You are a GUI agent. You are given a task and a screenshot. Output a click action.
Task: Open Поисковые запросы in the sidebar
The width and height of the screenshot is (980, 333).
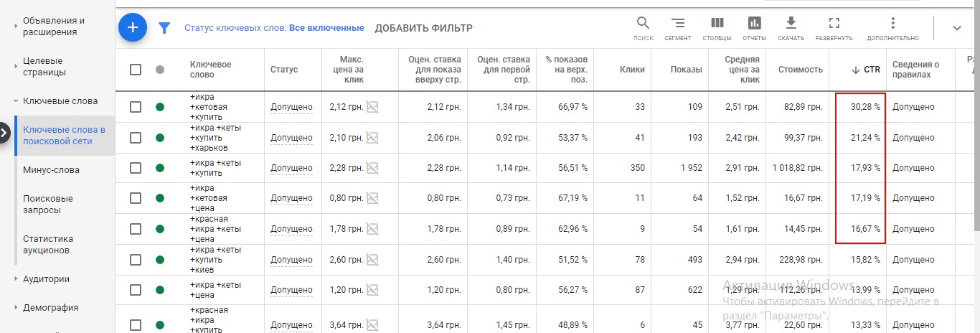47,205
